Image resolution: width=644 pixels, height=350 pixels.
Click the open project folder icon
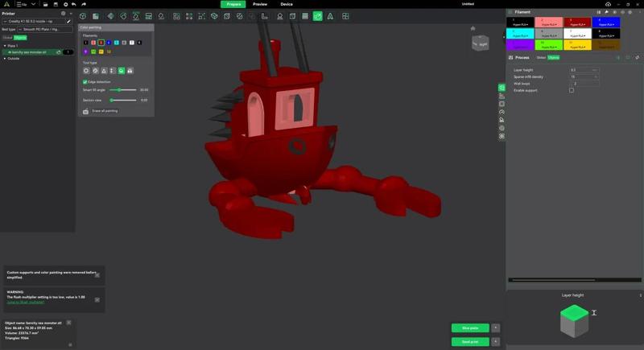[x=45, y=4]
